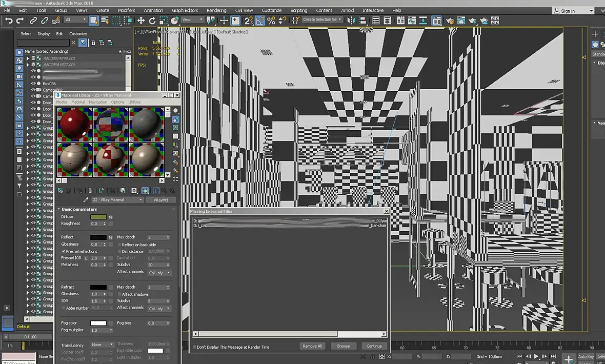Toggle the Angle Snap icon
Screen dimensions: 605x364
click(x=260, y=21)
